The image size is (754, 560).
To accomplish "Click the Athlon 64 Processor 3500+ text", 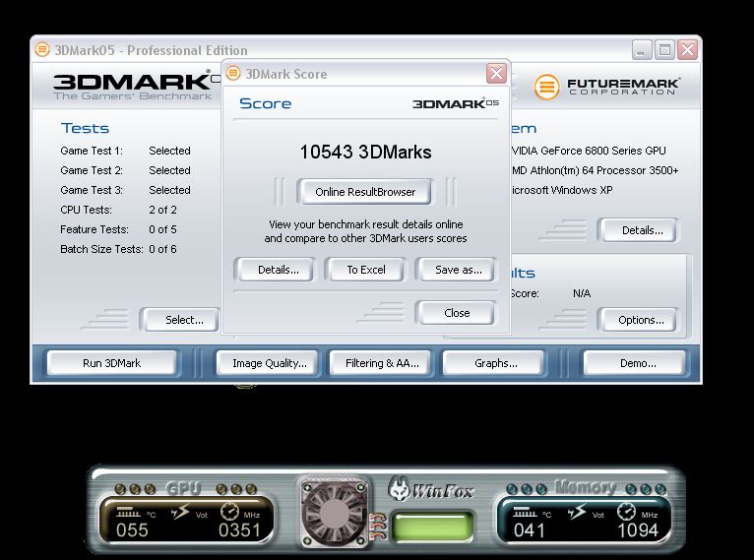I will pos(595,170).
